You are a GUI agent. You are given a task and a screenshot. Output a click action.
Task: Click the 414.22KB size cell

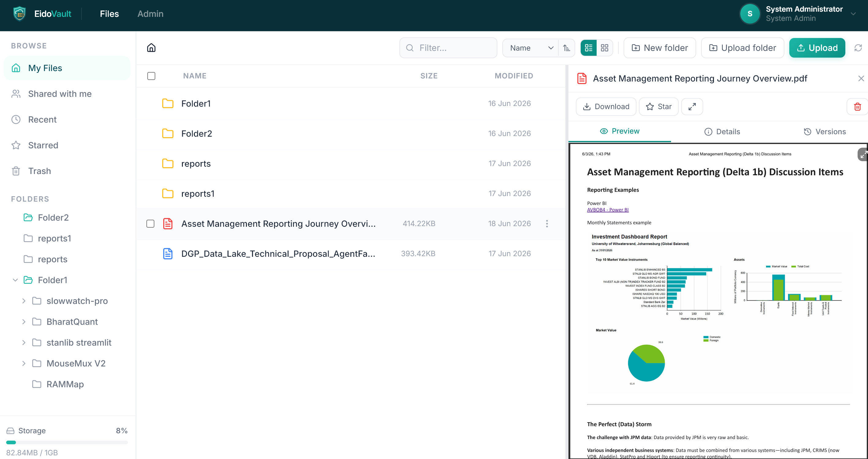pyautogui.click(x=419, y=223)
